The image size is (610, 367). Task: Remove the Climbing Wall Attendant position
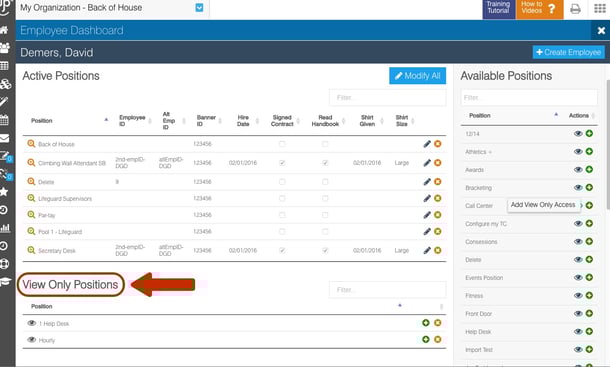point(438,163)
